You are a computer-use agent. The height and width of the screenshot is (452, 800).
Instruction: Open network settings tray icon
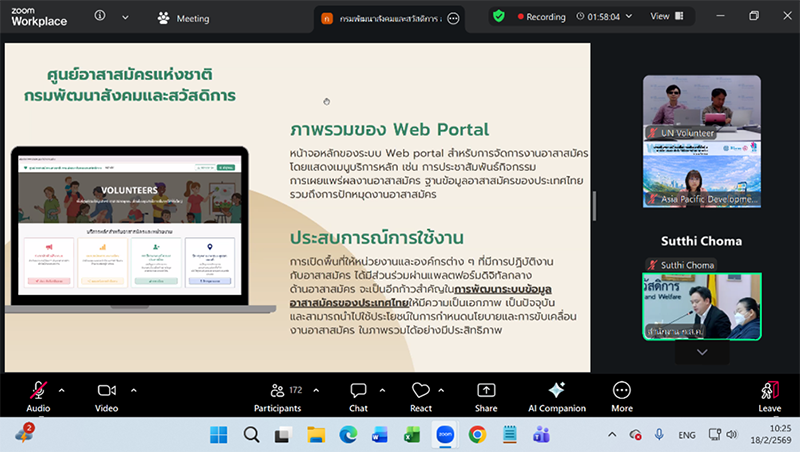point(714,435)
